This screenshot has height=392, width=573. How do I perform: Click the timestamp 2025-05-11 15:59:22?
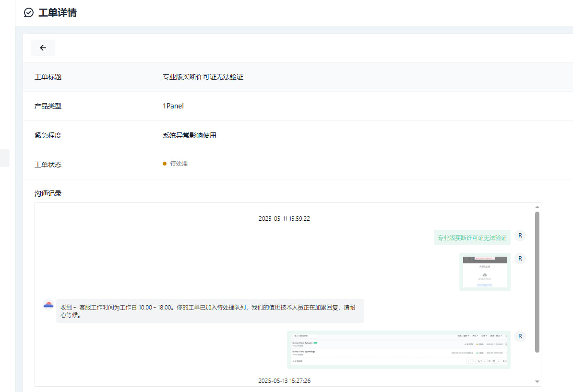pos(284,218)
